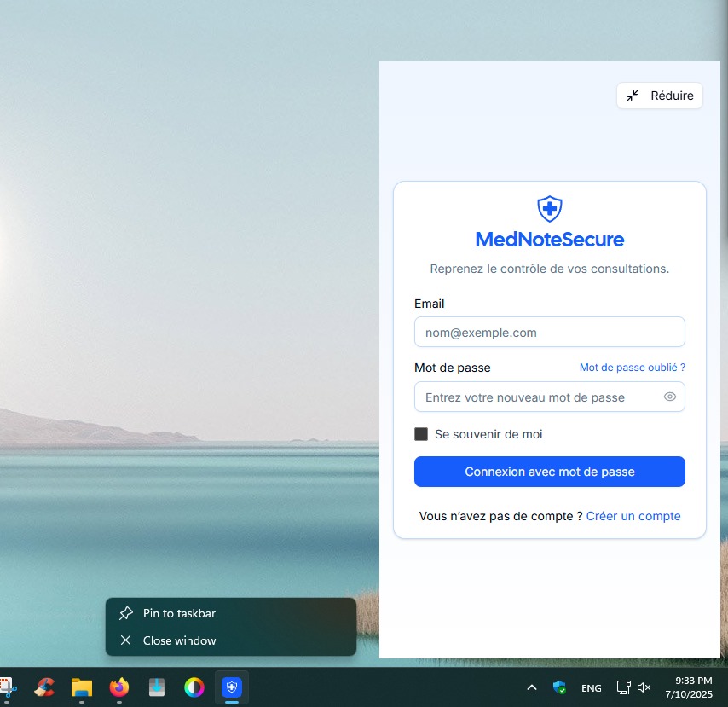Focus the Email input field
Image resolution: width=728 pixels, height=707 pixels.
point(549,332)
